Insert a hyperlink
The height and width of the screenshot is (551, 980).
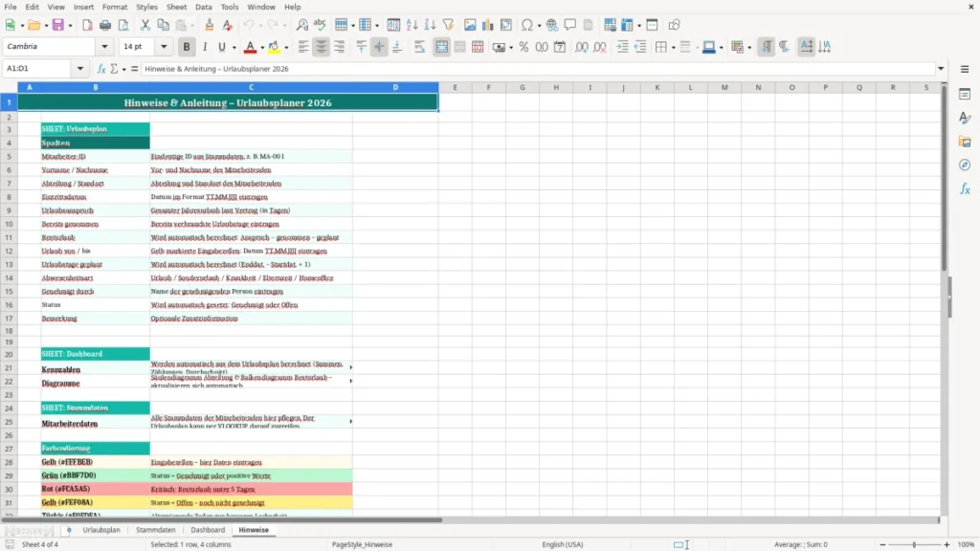point(552,25)
